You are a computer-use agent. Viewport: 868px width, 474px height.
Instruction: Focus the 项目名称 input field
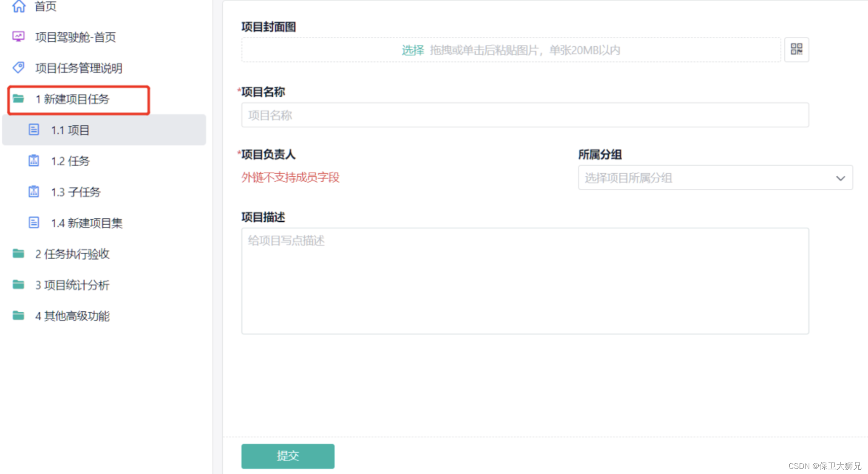[x=525, y=115]
